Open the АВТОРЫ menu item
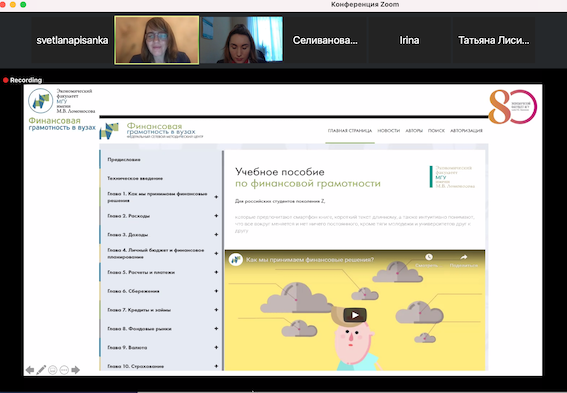Viewport: 567px width, 393px height. (414, 131)
